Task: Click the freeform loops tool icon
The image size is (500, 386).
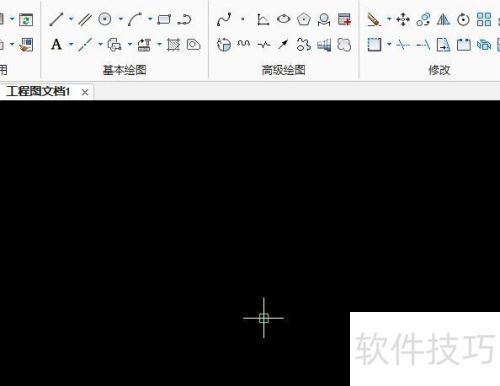Action: (x=304, y=45)
